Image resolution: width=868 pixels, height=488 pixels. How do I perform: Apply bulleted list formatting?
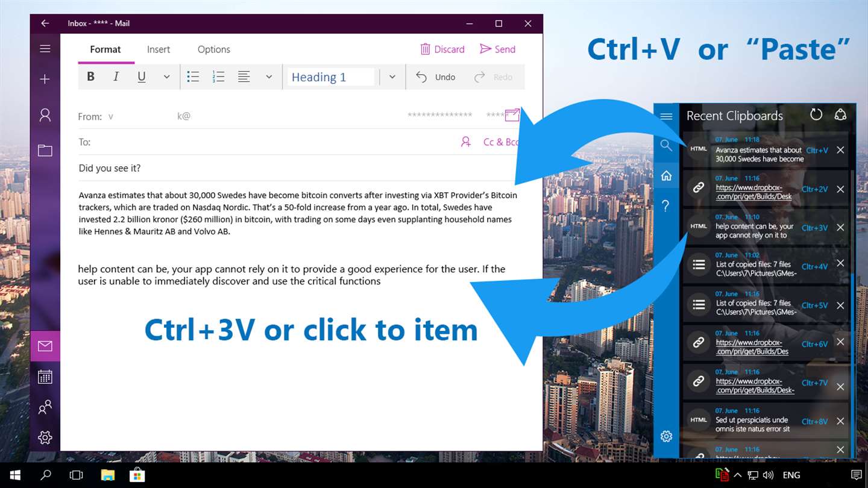(x=193, y=77)
